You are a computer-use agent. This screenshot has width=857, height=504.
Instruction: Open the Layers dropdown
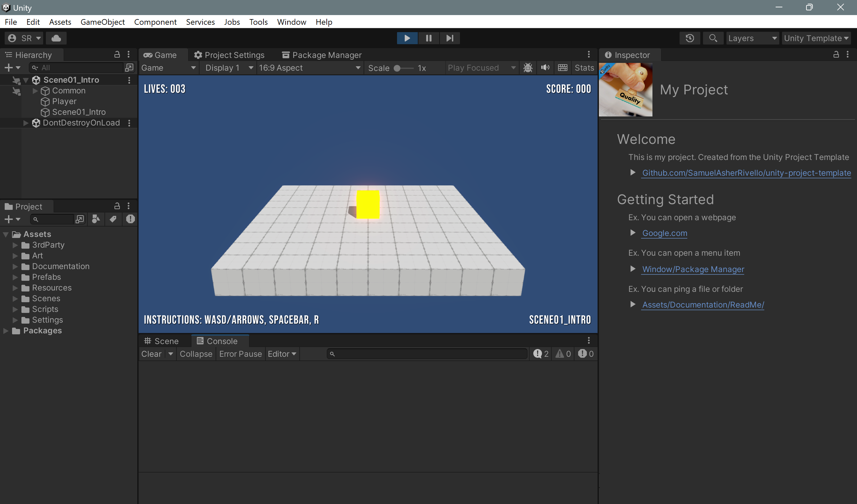click(752, 38)
